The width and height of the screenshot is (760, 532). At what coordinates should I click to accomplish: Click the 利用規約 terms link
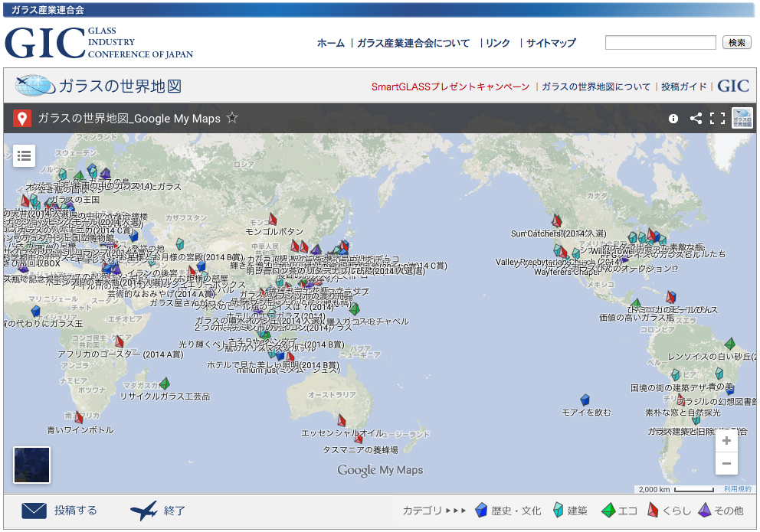click(x=738, y=489)
